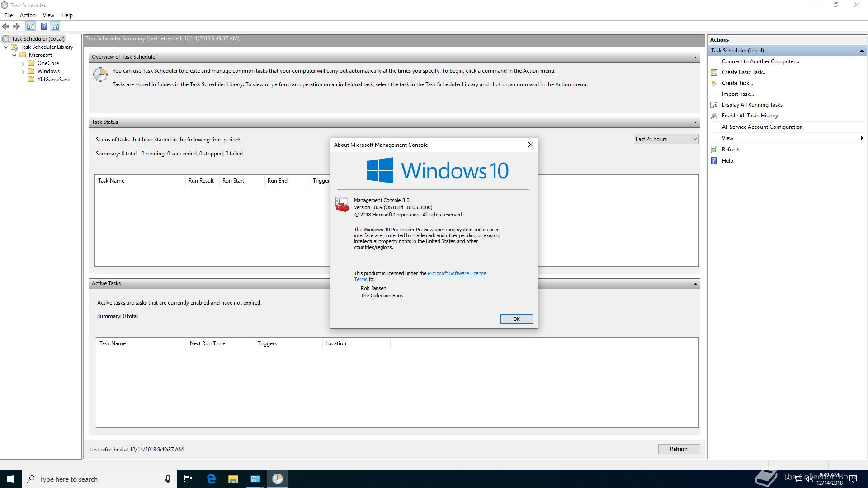
Task: Click Task Name header in Task Status table
Action: [x=140, y=181]
